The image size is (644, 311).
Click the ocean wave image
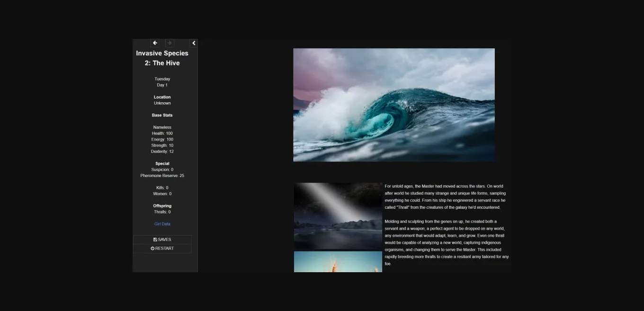(x=394, y=105)
